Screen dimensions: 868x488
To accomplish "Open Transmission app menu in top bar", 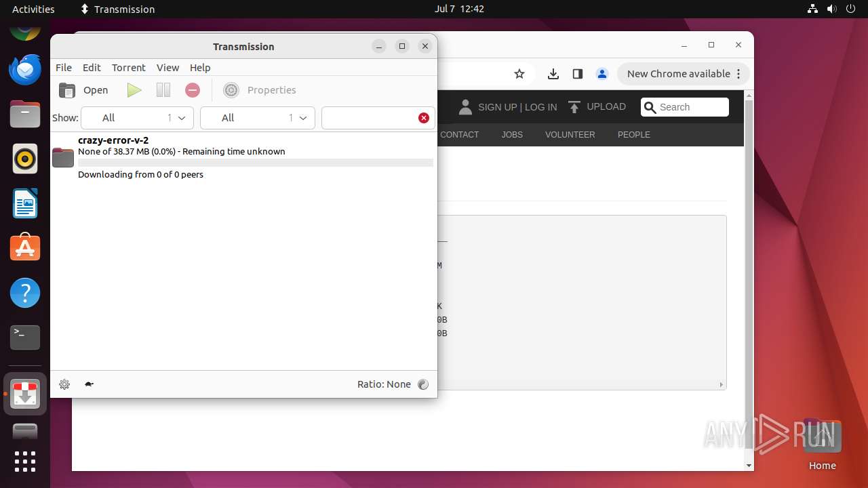I will click(118, 9).
